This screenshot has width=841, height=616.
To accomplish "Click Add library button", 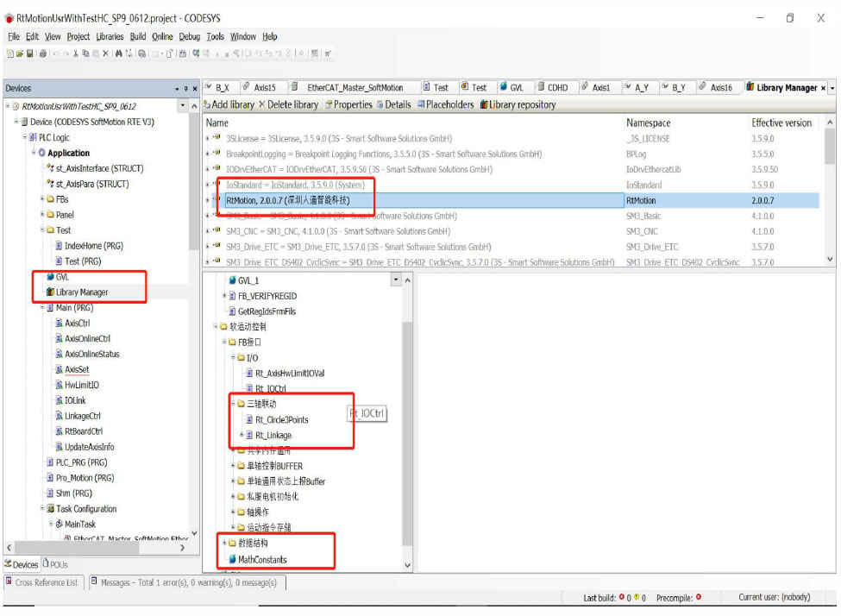I will 229,105.
